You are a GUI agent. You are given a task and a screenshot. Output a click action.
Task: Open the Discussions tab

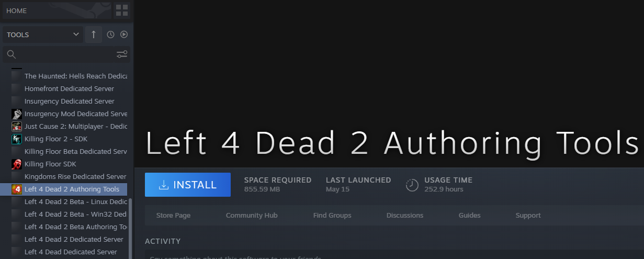tap(405, 215)
